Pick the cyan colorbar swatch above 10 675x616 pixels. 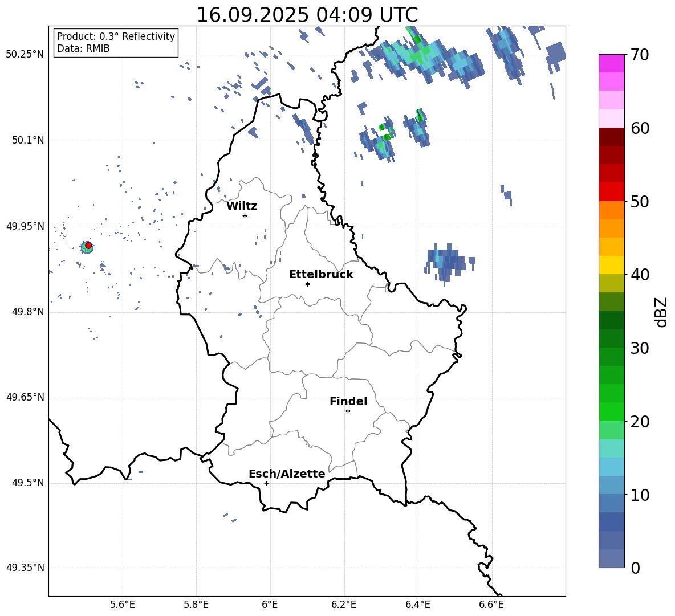[611, 467]
